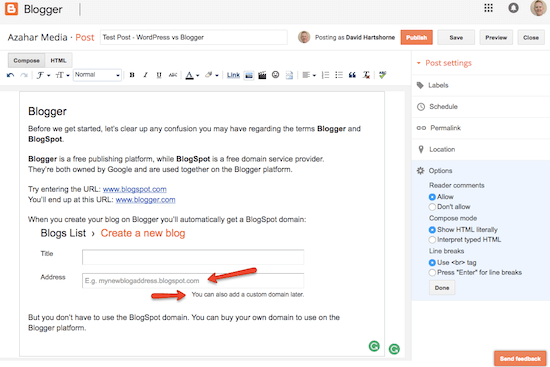Undo the last edit
The height and width of the screenshot is (367, 550).
click(10, 75)
